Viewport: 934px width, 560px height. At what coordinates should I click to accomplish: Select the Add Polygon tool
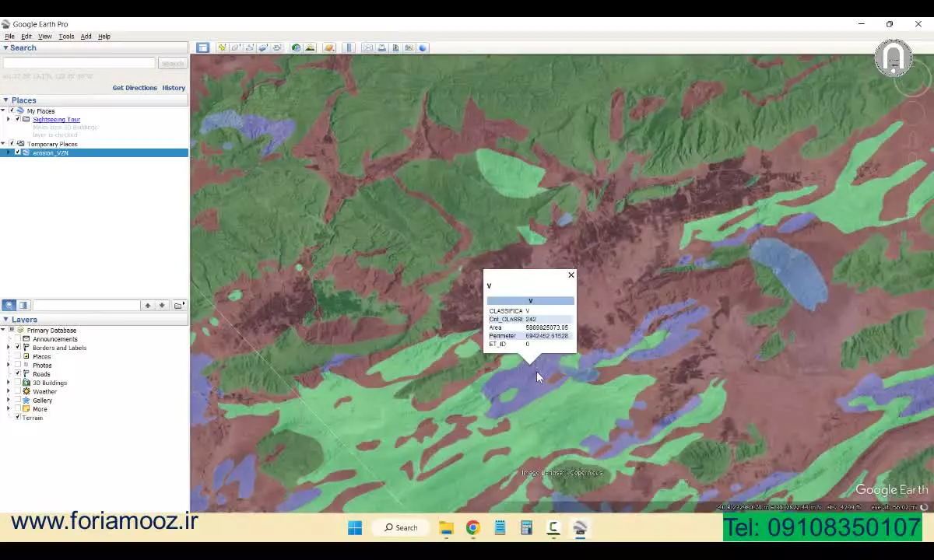[x=235, y=48]
